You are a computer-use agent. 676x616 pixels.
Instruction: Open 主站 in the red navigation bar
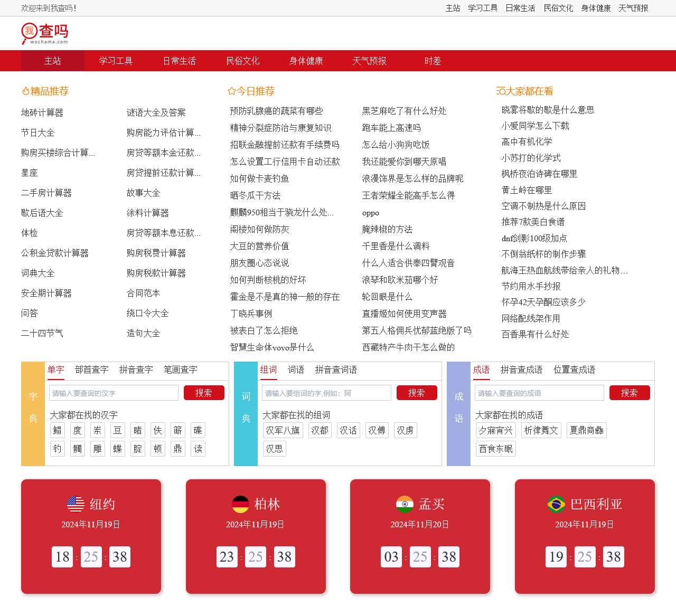(53, 61)
